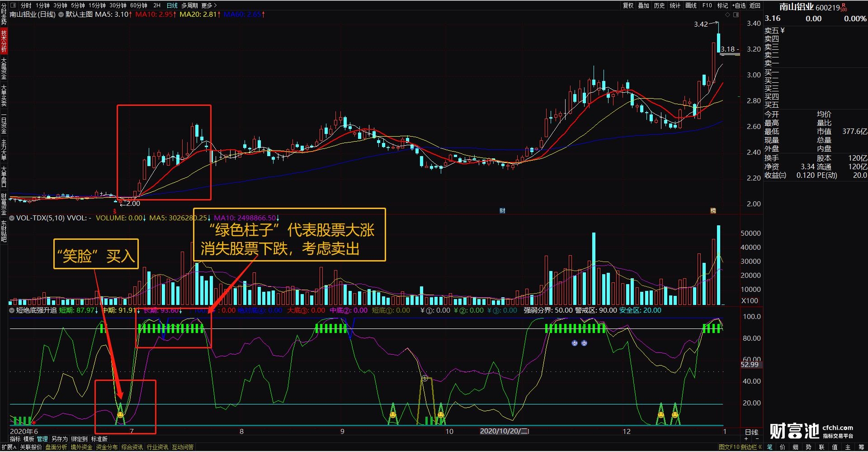Switch to the 3分钟 period
Image resolution: width=868 pixels, height=452 pixels.
point(60,5)
